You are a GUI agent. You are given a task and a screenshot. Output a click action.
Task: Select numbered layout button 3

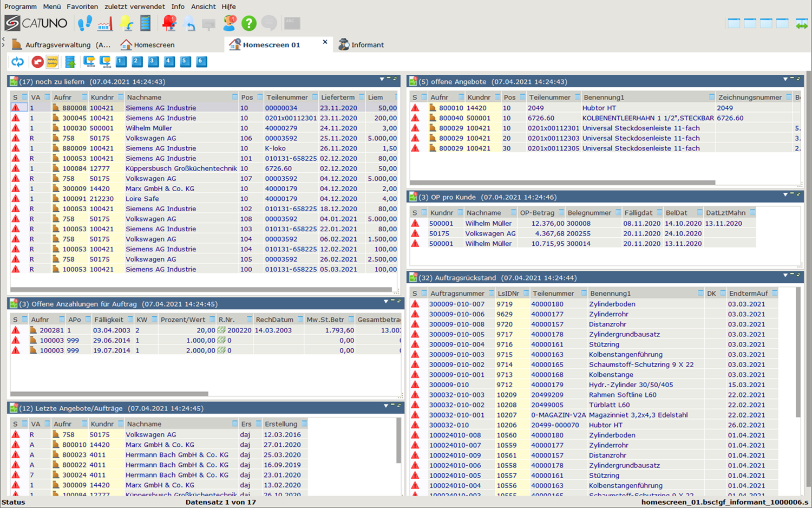153,62
